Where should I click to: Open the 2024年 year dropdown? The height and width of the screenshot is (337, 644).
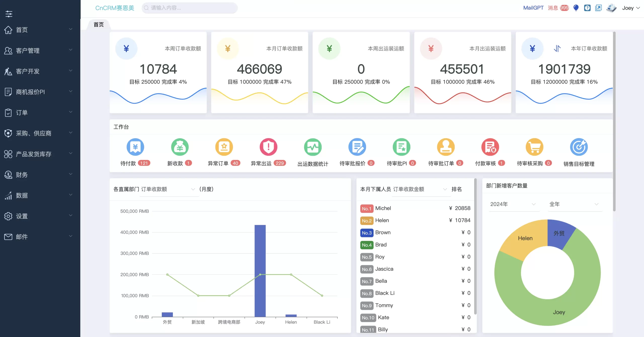tap(513, 204)
